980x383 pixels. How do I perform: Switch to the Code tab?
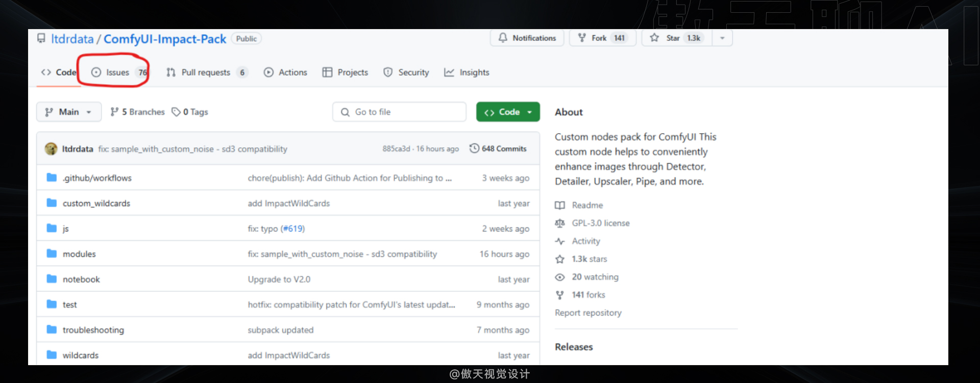point(59,72)
